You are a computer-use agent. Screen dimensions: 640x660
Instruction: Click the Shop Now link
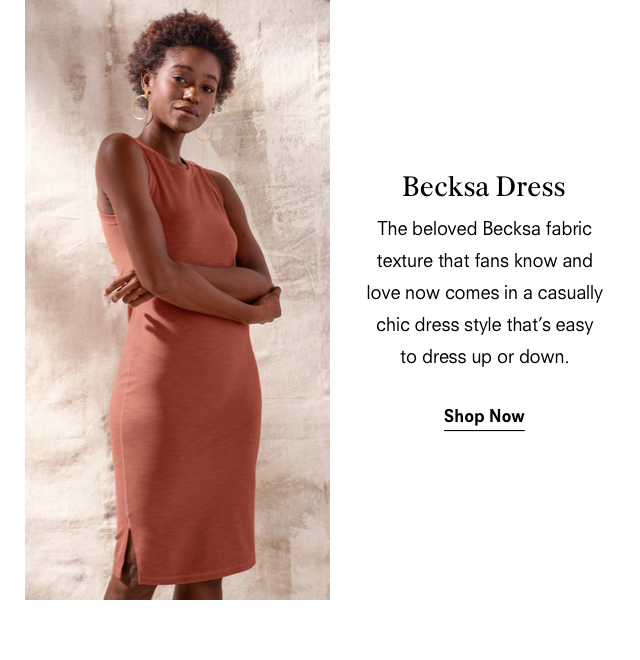484,416
